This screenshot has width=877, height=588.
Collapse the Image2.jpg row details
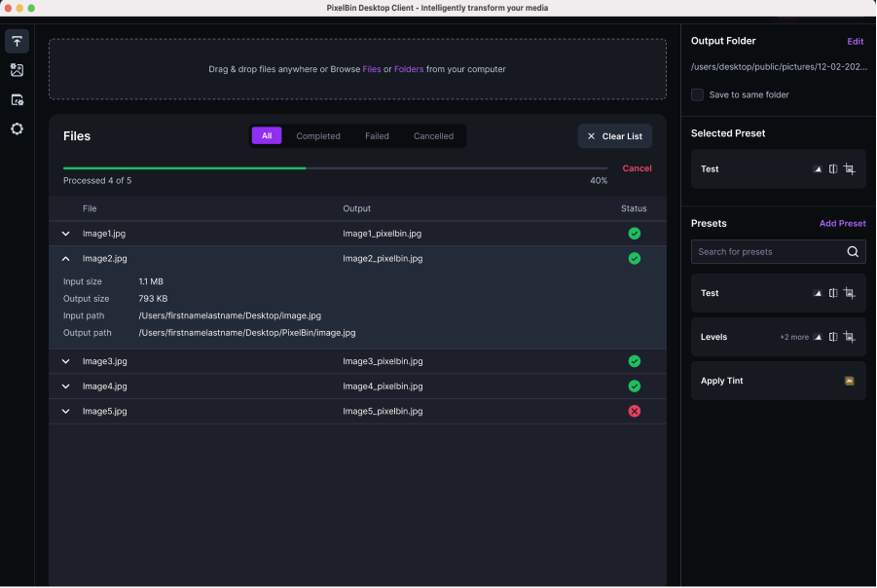point(65,259)
